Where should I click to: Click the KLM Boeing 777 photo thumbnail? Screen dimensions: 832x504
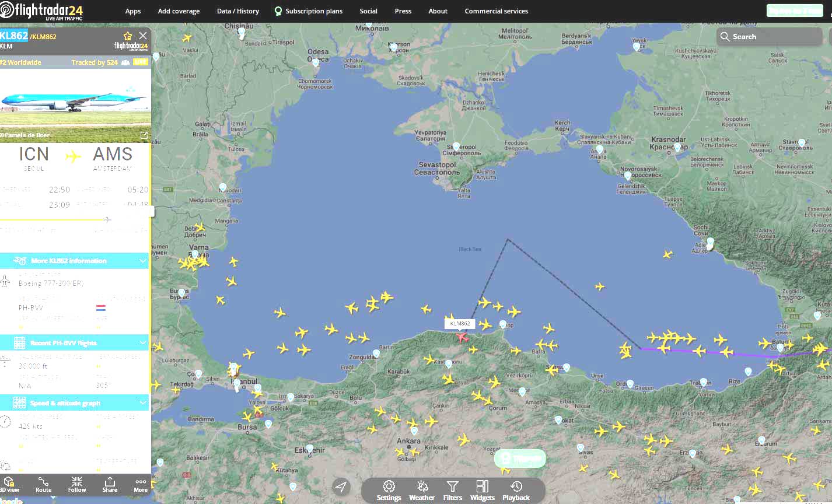[x=75, y=105]
